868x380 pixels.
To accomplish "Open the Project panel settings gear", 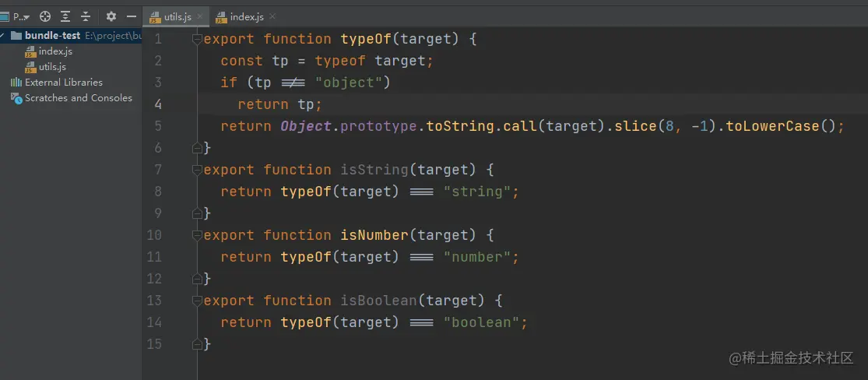I will (x=111, y=16).
